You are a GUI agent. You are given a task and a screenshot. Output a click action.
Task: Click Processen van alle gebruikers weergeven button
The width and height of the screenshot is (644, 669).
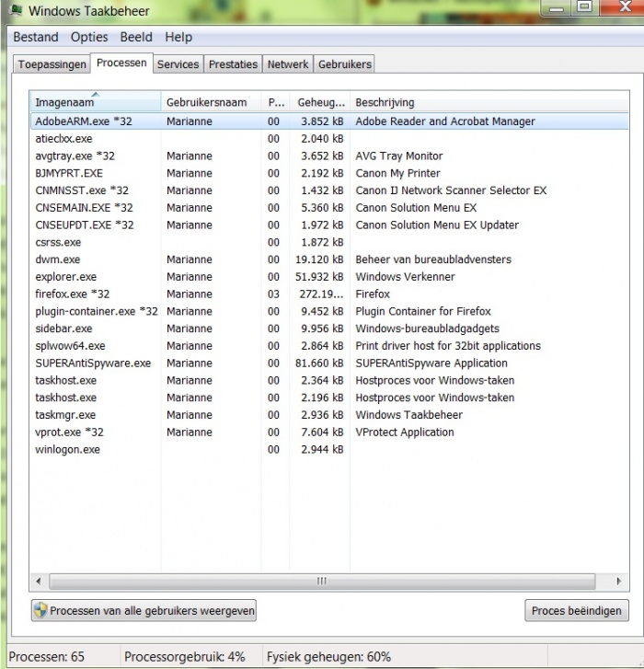pos(144,610)
